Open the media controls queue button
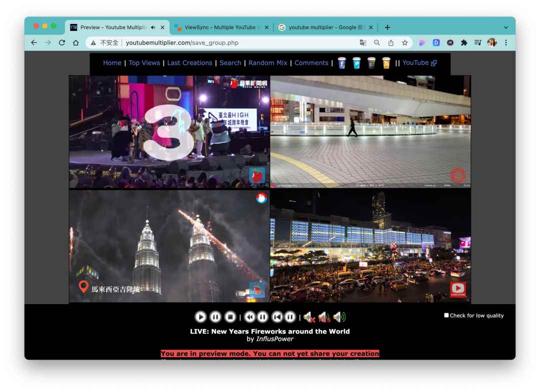Image resolution: width=540 pixels, height=392 pixels. [478, 43]
